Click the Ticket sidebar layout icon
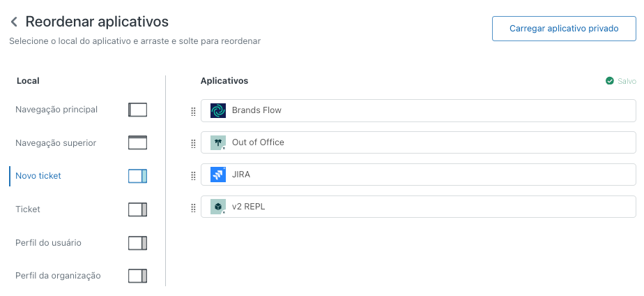Screen dimensions: 644x296 pyautogui.click(x=138, y=209)
